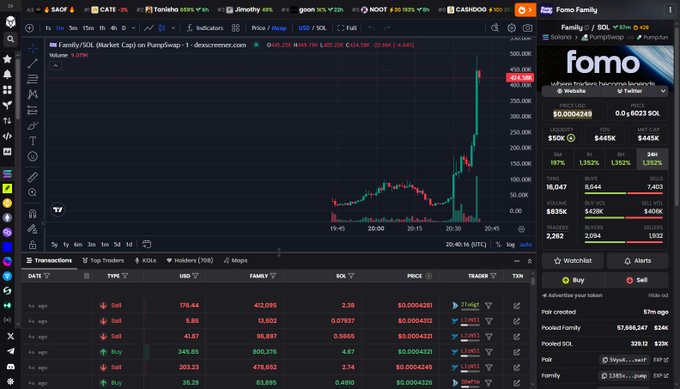Open TYPE column filter in transactions
680x389 pixels.
pos(125,276)
